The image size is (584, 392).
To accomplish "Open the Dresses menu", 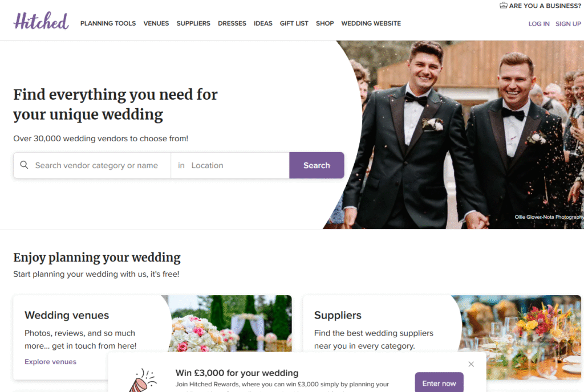I will tap(232, 23).
